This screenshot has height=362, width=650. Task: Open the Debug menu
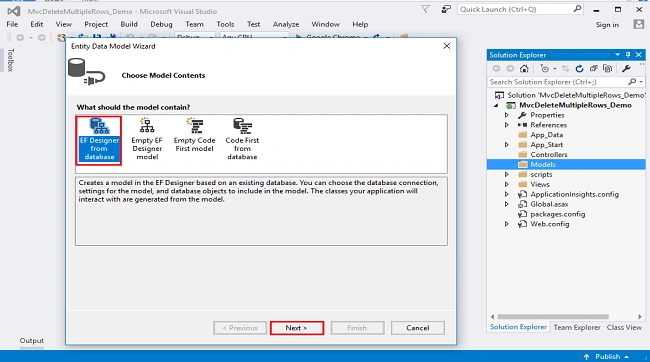click(161, 24)
